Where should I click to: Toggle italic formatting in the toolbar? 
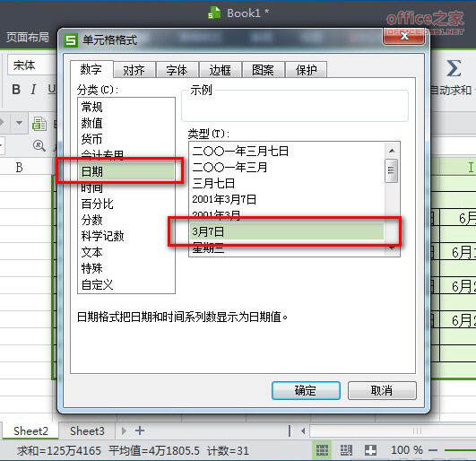(x=33, y=90)
